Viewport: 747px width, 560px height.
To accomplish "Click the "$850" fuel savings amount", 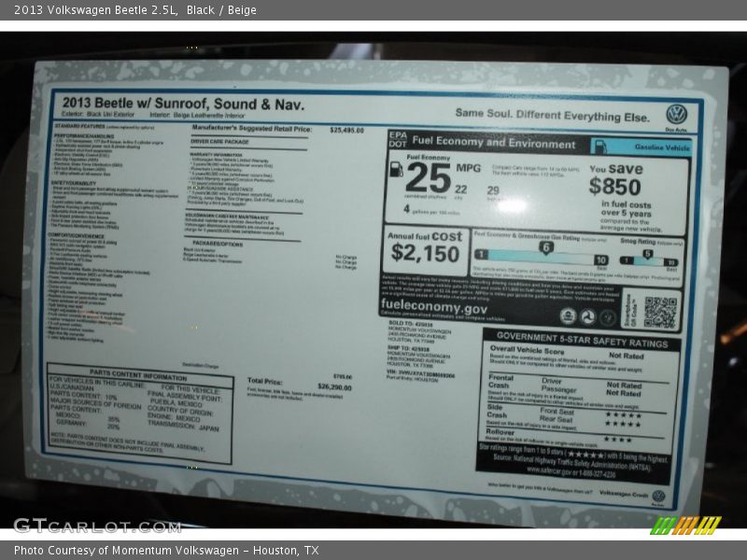I will 614,186.
